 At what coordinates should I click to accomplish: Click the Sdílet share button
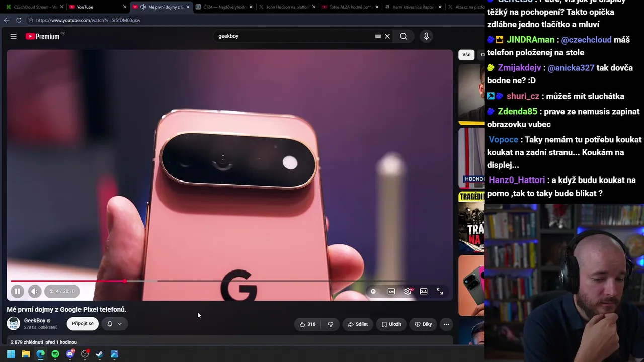358,324
